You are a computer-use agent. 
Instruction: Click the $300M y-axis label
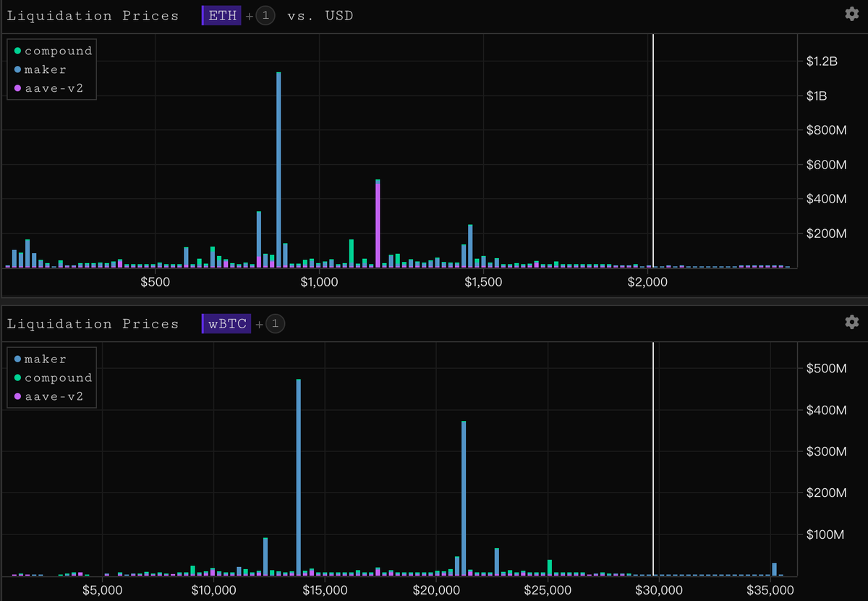826,452
